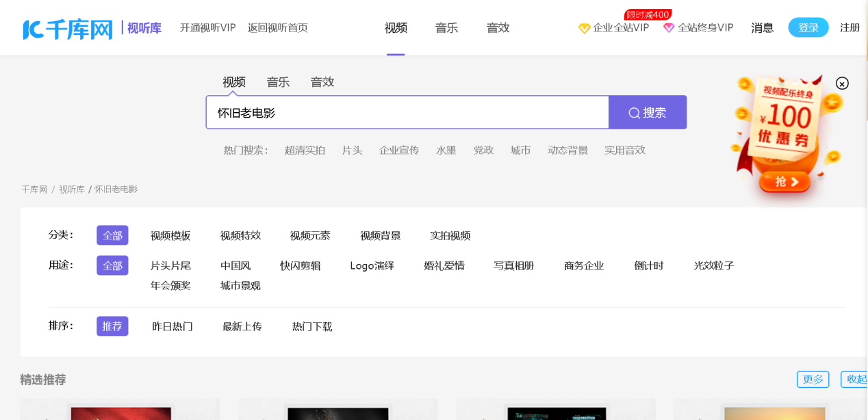Dismiss the 100元优惠券 banner via its X icon
Screen dimensions: 868x420
841,83
